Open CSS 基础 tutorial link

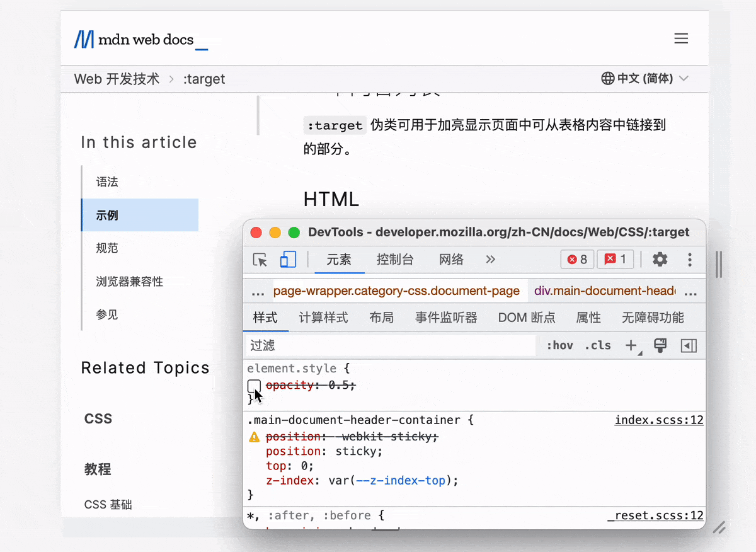108,505
